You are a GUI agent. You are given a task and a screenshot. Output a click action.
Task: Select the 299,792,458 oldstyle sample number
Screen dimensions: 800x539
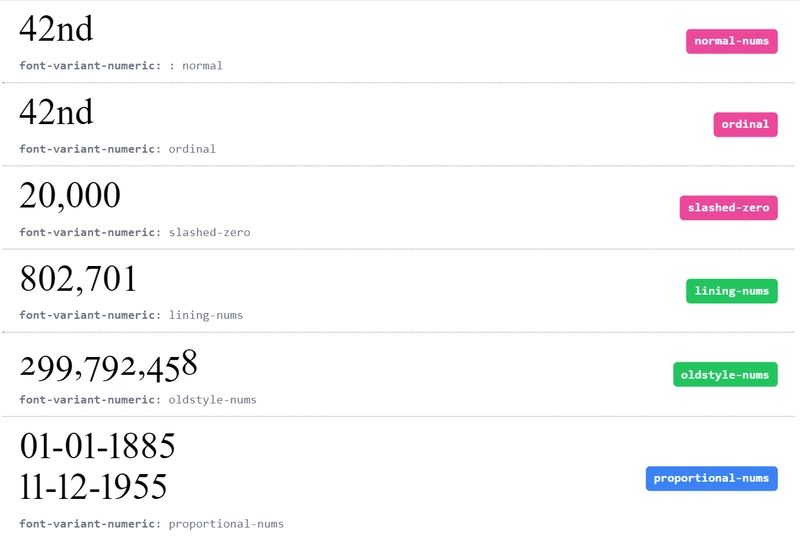[x=108, y=366]
